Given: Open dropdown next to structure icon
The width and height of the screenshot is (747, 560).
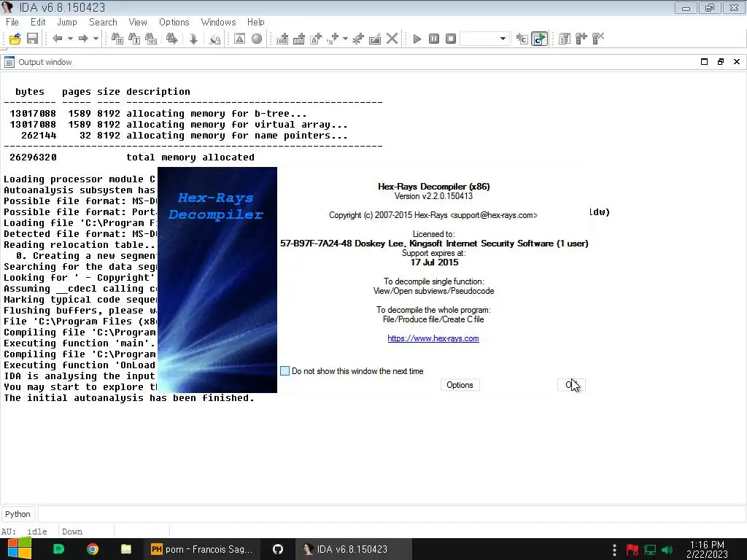Looking at the screenshot, I should tap(345, 39).
